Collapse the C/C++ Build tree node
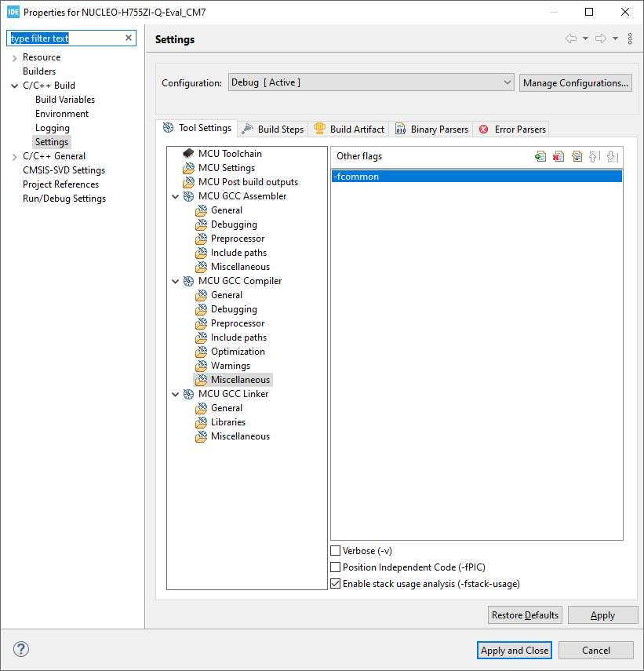Image resolution: width=644 pixels, height=671 pixels. click(x=15, y=86)
